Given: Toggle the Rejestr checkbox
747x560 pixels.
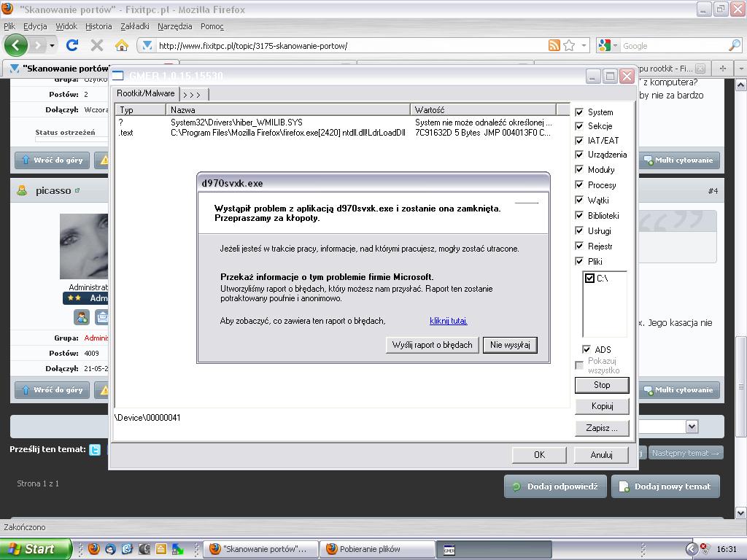Looking at the screenshot, I should [x=579, y=246].
